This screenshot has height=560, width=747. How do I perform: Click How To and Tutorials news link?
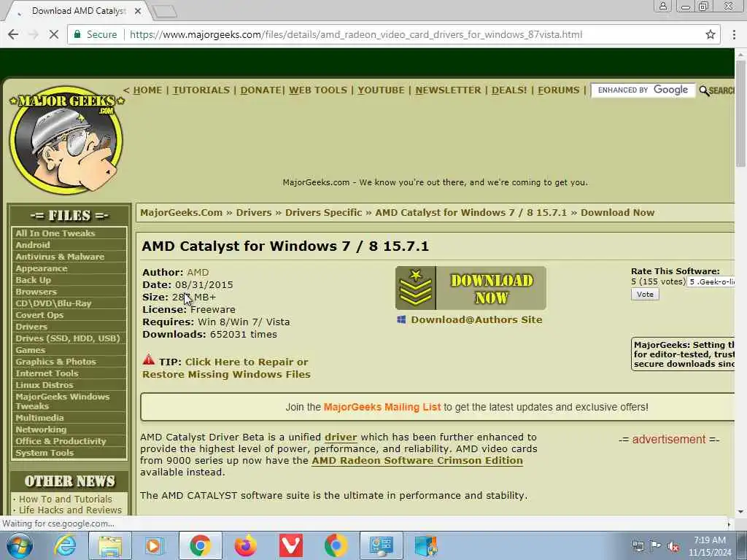click(65, 499)
